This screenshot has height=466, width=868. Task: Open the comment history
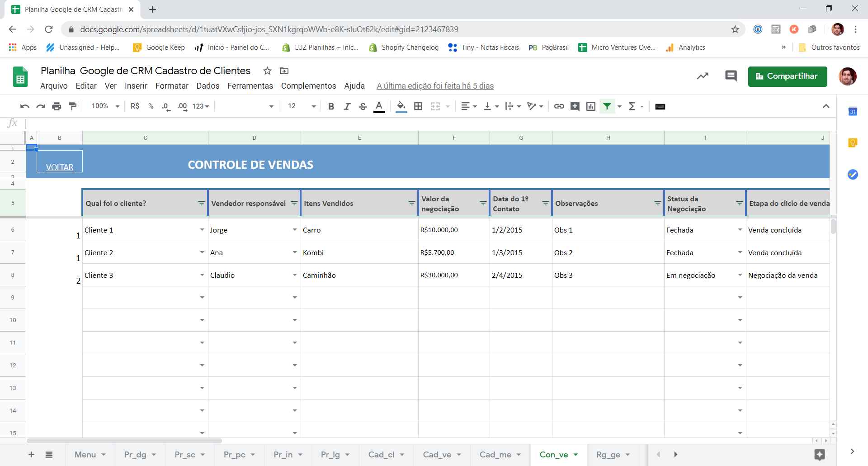(731, 76)
